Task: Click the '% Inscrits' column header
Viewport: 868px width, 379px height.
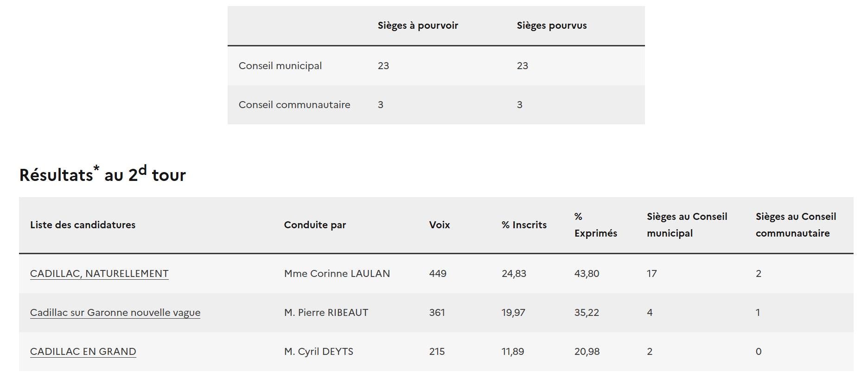Action: tap(524, 225)
